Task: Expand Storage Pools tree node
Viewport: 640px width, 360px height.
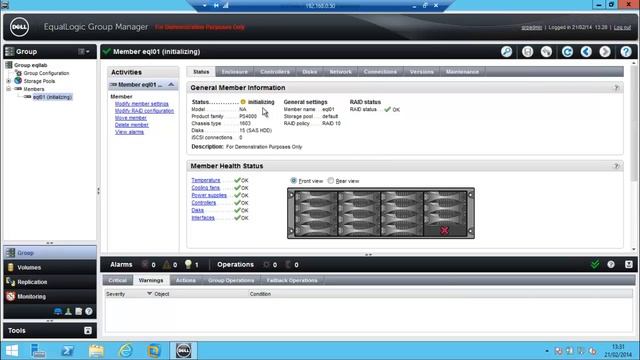Action: pyautogui.click(x=9, y=81)
